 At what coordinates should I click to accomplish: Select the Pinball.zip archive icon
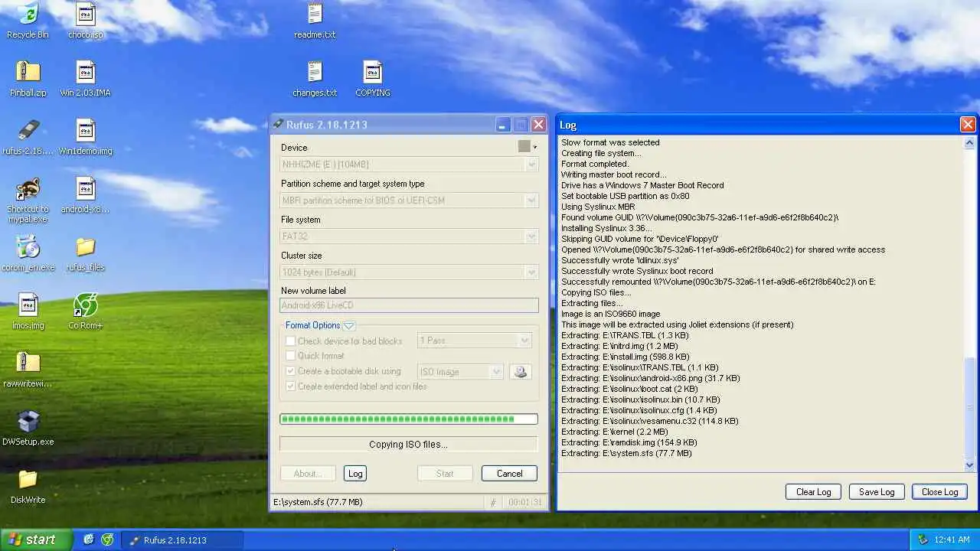[28, 78]
